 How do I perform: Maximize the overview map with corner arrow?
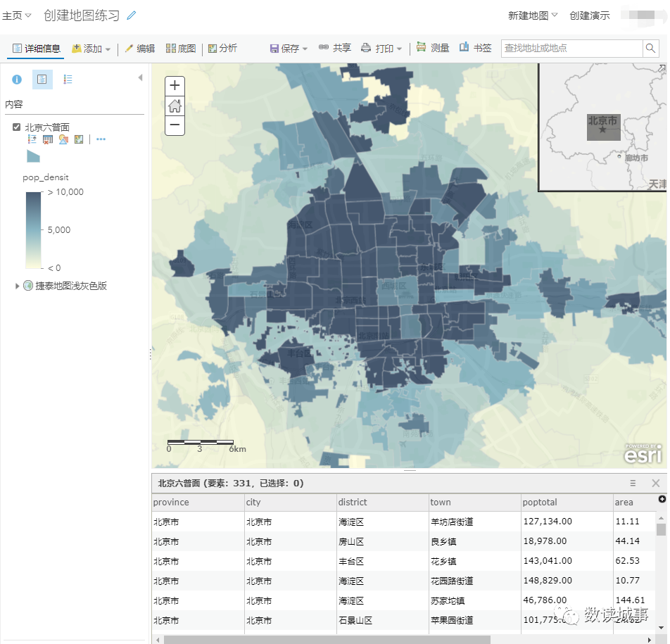(662, 68)
